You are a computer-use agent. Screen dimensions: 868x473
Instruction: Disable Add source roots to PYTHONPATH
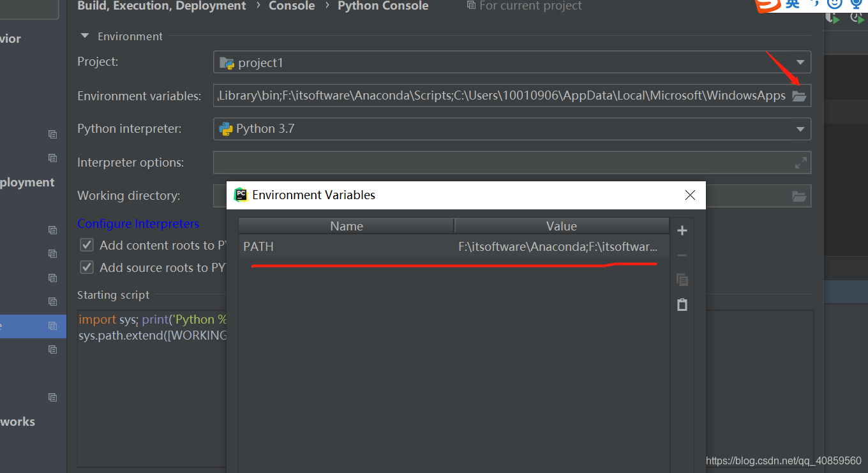pos(86,267)
